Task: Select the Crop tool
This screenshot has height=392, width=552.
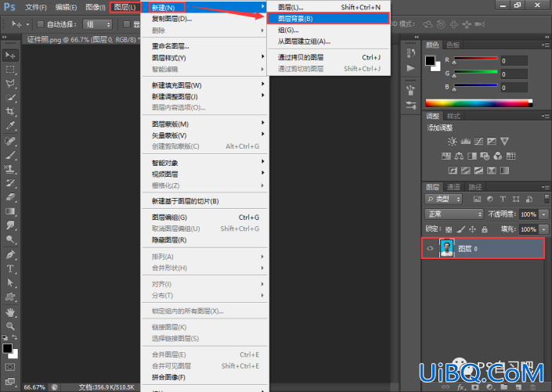Action: click(10, 112)
